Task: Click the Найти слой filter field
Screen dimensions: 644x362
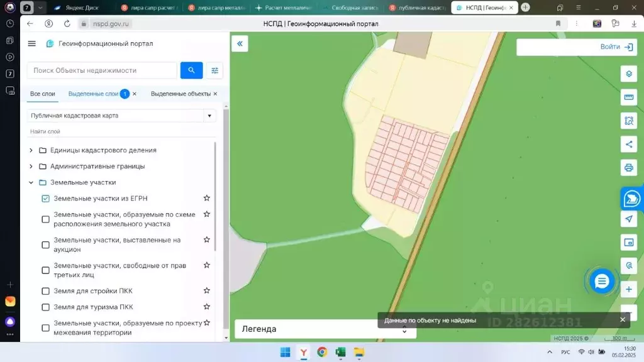Action: tap(121, 132)
